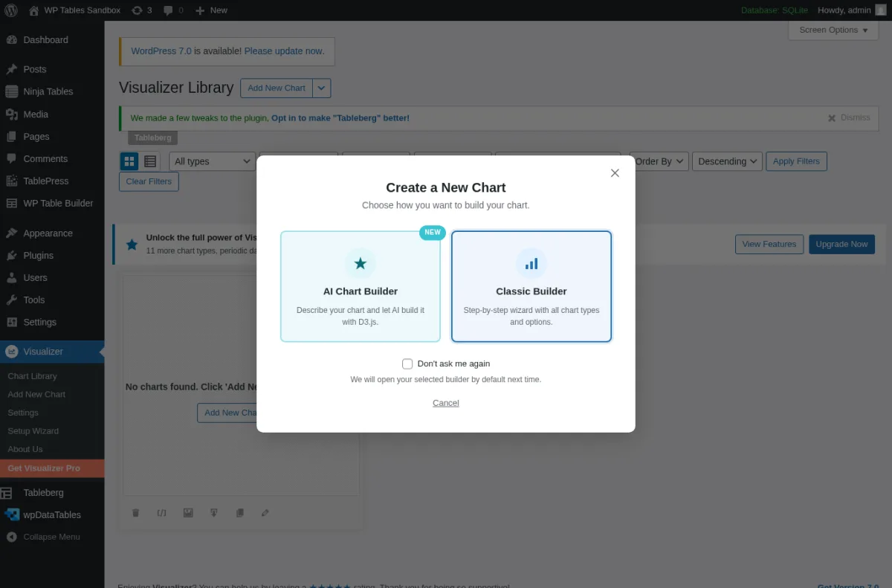Click the Posts pushpin icon
Image resolution: width=892 pixels, height=588 pixels.
(12, 69)
